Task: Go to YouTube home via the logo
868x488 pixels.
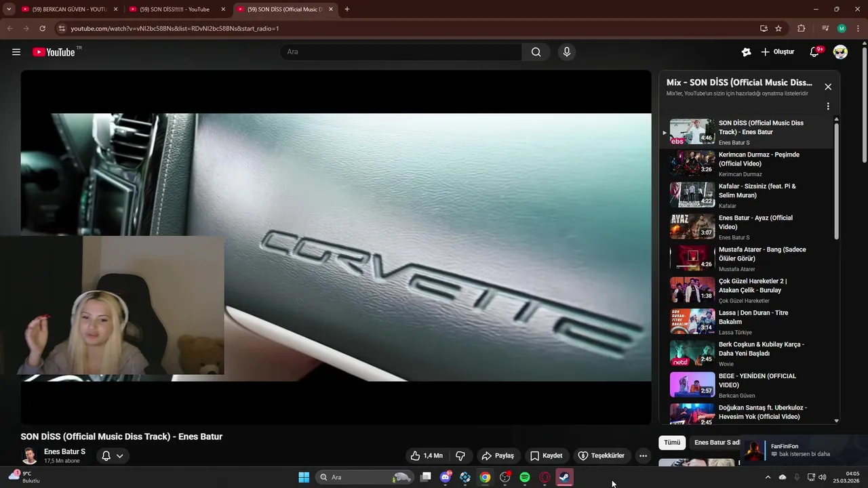Action: coord(54,52)
